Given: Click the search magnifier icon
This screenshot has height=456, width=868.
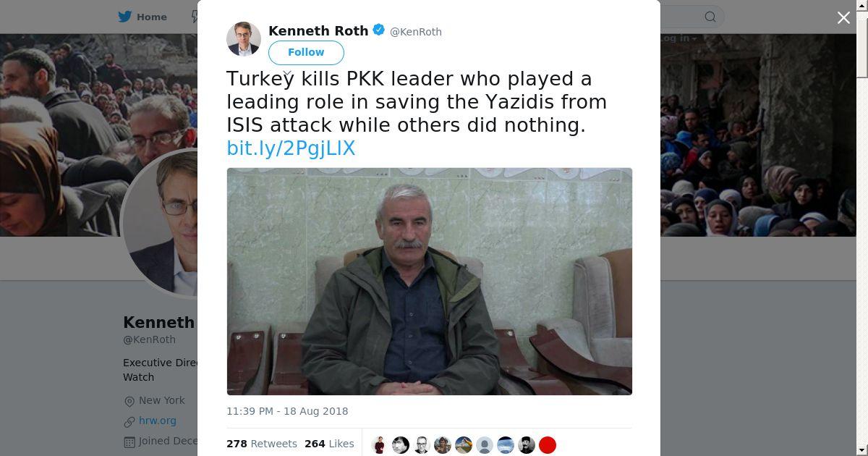Looking at the screenshot, I should pyautogui.click(x=710, y=17).
